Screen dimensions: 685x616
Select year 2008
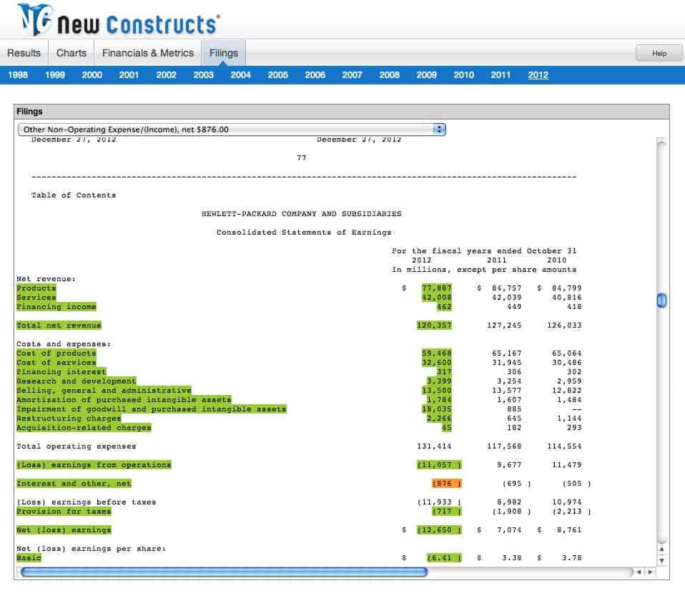pos(389,74)
